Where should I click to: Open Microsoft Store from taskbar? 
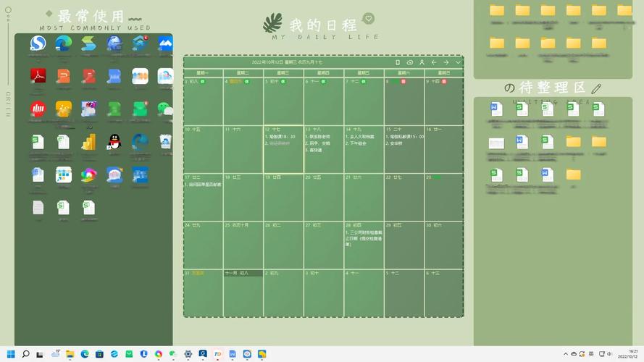(x=99, y=354)
